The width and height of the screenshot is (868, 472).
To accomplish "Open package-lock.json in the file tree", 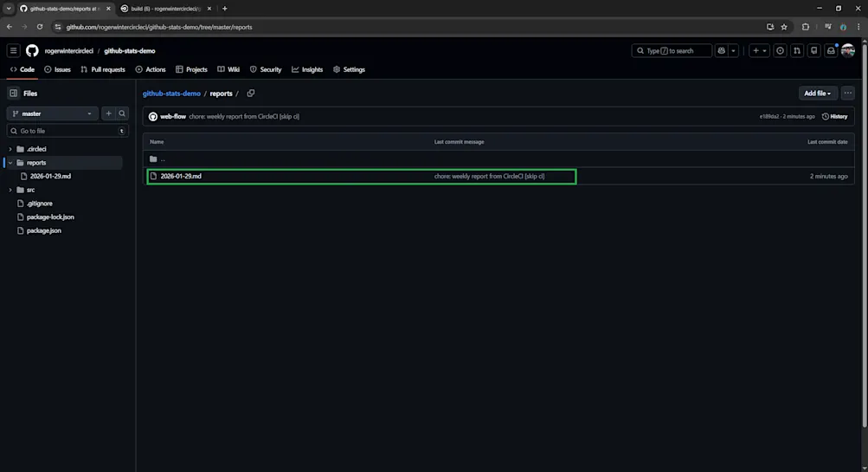I will click(50, 217).
